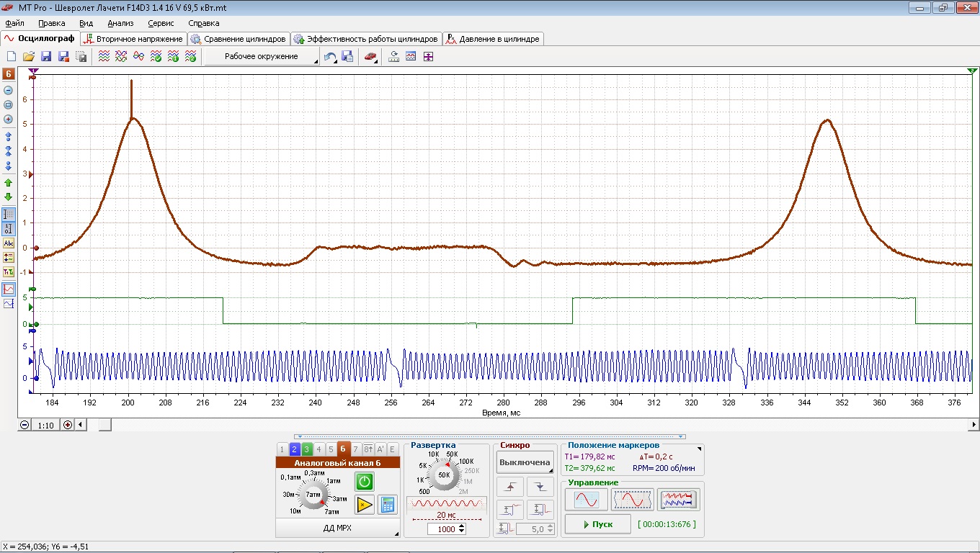Screen dimensions: 980x553
Task: Toggle the grid ruler mode on sidebar
Action: [x=9, y=214]
